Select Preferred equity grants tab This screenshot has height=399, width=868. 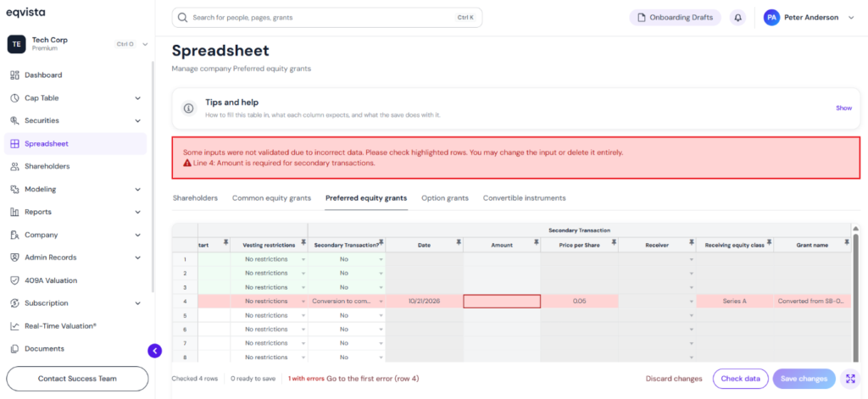pos(366,198)
